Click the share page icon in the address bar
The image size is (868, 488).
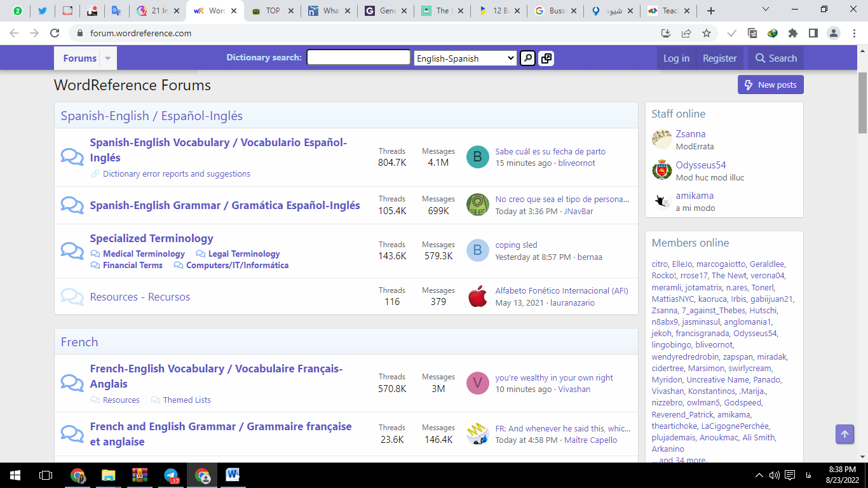point(686,33)
